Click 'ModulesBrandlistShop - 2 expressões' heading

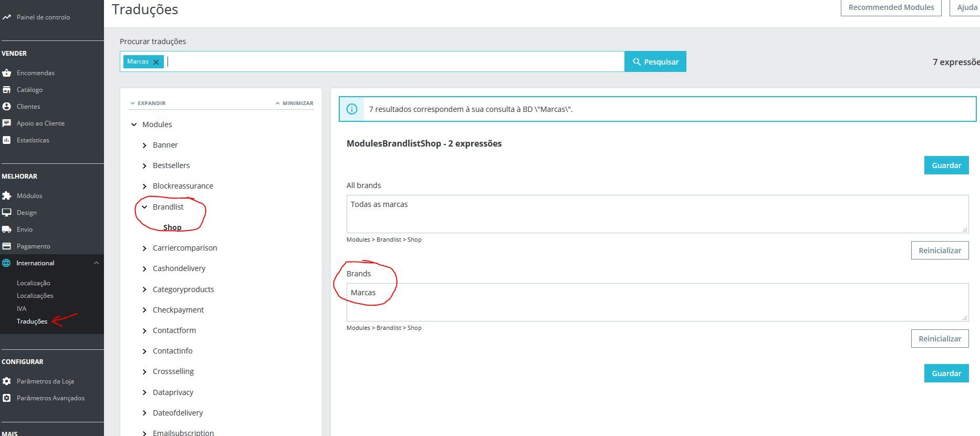coord(424,143)
